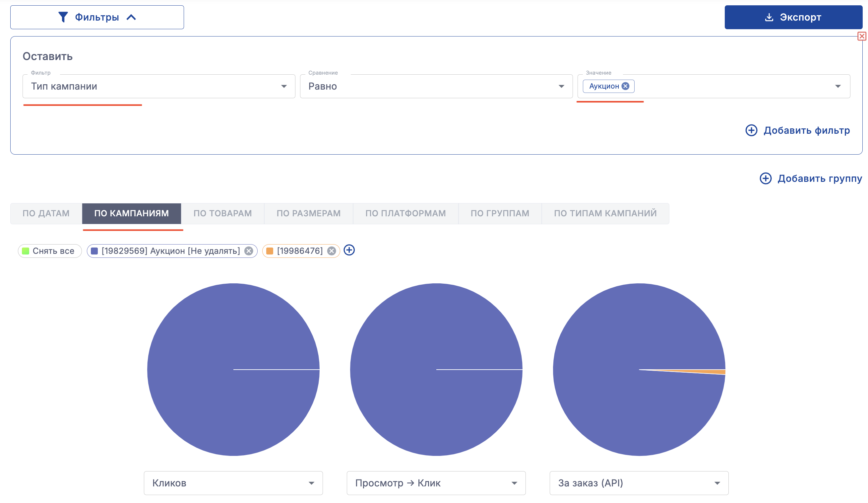Screen dimensions: 868x503
Task: Open the Равно comparison dropdown
Action: (436, 86)
